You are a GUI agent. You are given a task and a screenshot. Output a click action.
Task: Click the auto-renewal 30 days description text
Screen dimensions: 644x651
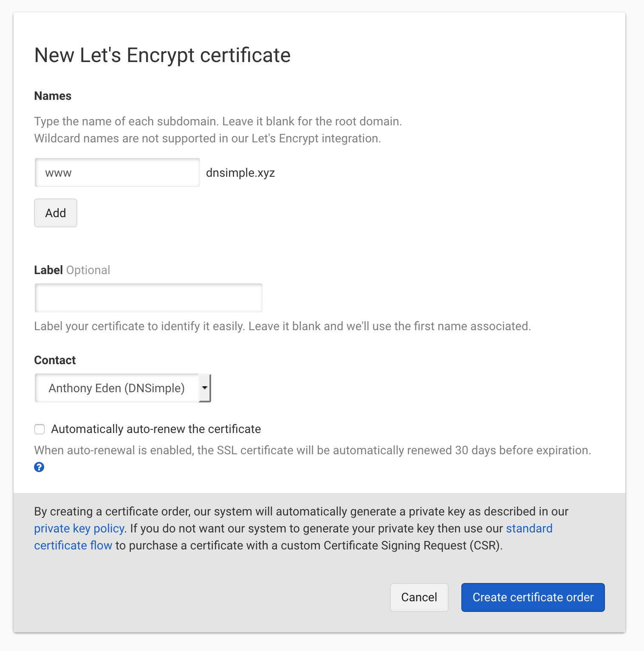pyautogui.click(x=312, y=450)
